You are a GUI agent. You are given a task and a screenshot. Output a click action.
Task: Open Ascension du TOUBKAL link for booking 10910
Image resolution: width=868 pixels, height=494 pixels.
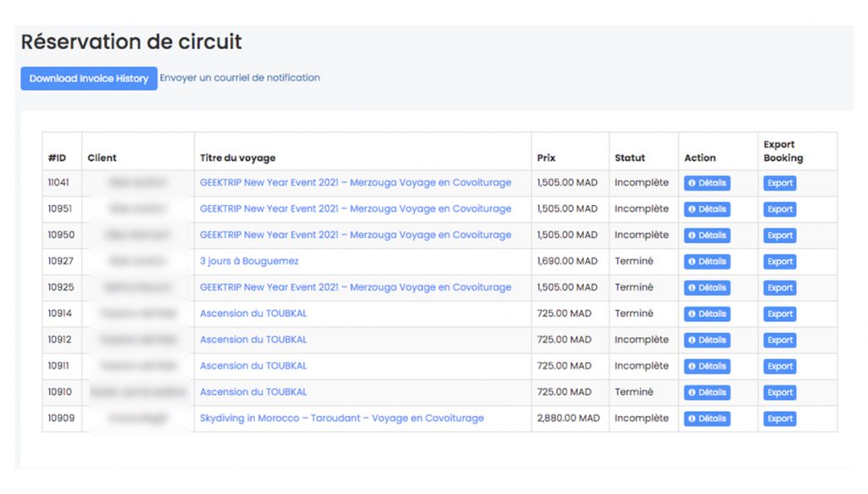point(253,392)
